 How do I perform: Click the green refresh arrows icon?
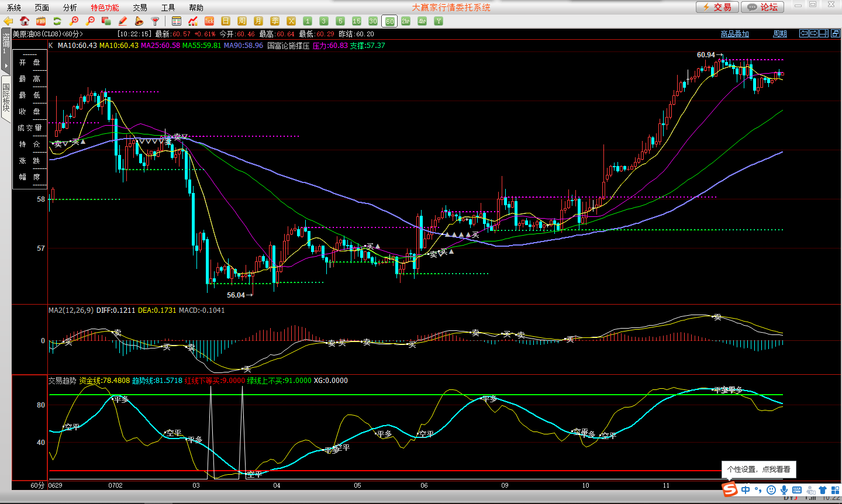tap(57, 21)
